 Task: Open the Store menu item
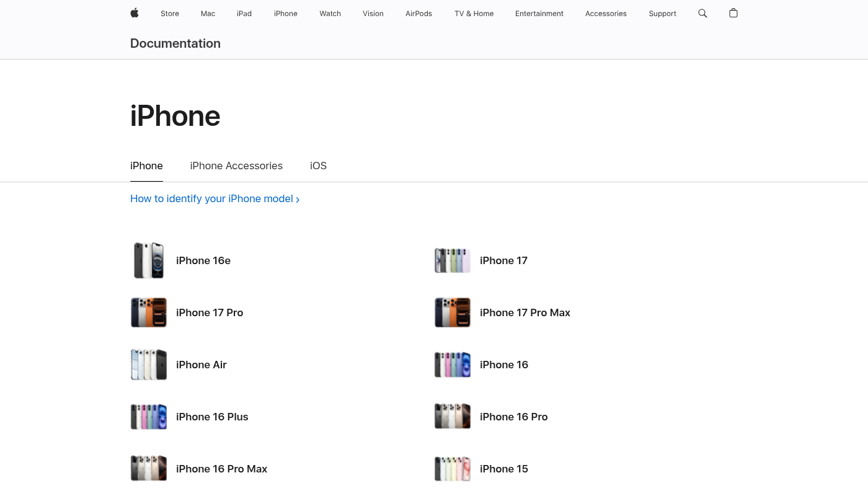[x=170, y=14]
